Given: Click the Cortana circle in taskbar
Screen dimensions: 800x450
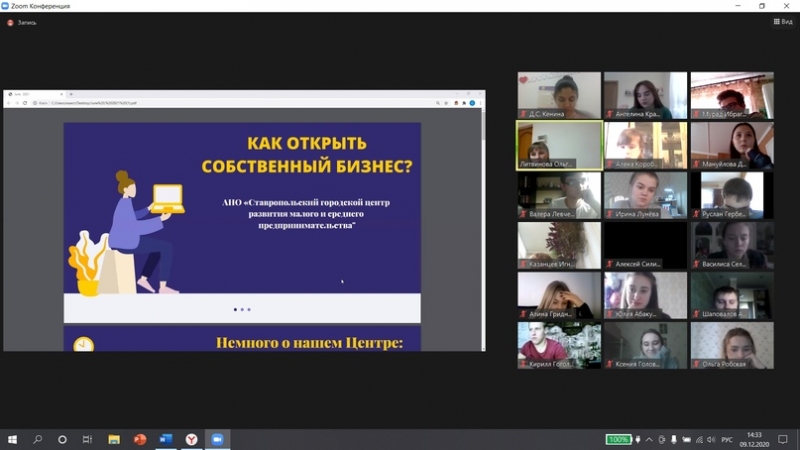Looking at the screenshot, I should pyautogui.click(x=62, y=439).
